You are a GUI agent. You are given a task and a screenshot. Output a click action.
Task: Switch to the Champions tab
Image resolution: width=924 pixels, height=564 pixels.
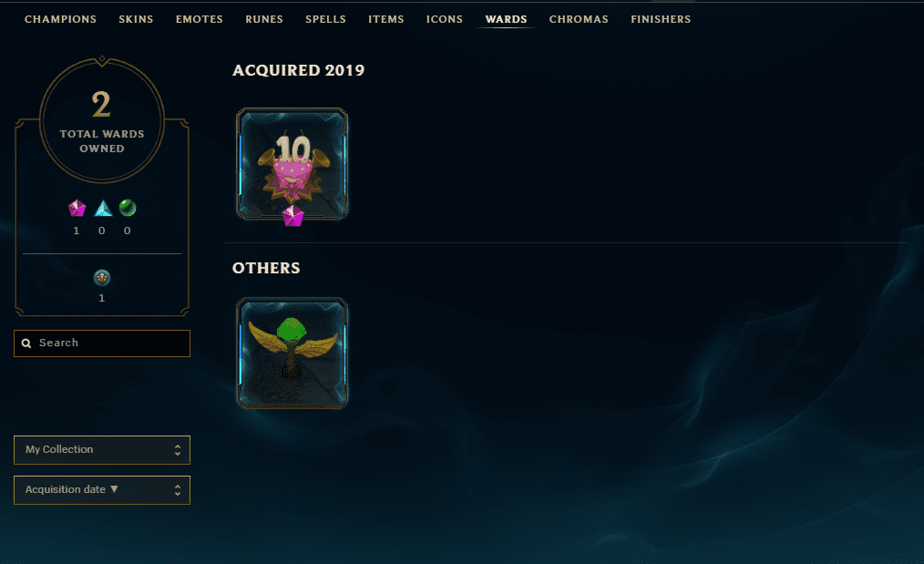click(60, 19)
